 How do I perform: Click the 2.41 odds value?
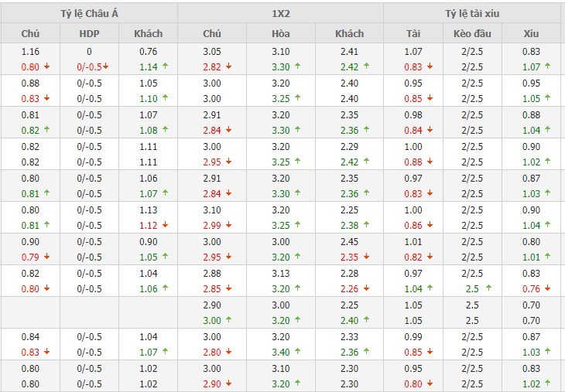point(349,51)
